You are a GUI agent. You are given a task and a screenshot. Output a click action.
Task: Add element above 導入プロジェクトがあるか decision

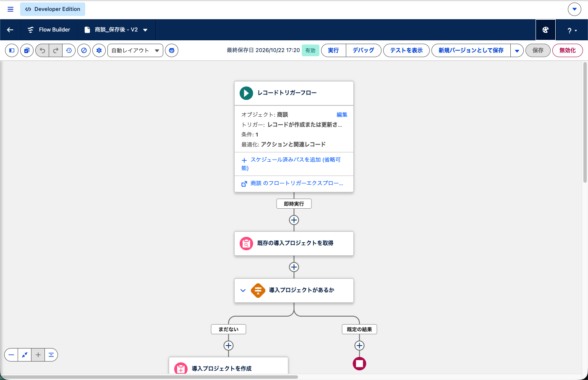point(294,267)
